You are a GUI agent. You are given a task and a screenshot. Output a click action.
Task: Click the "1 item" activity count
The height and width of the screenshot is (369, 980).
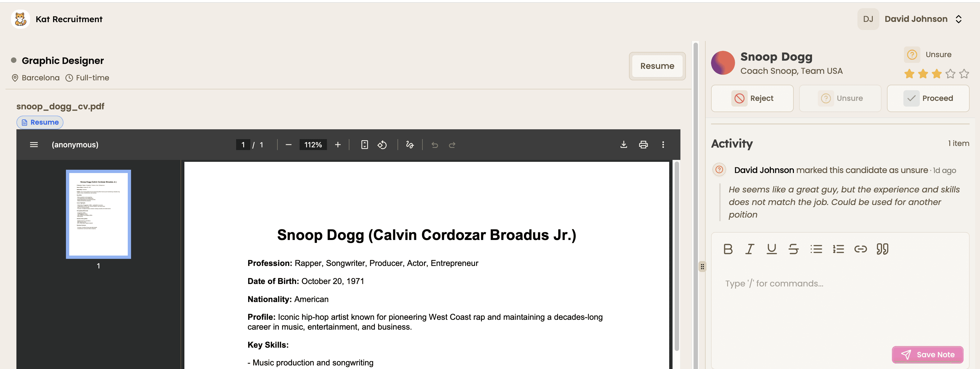click(958, 143)
